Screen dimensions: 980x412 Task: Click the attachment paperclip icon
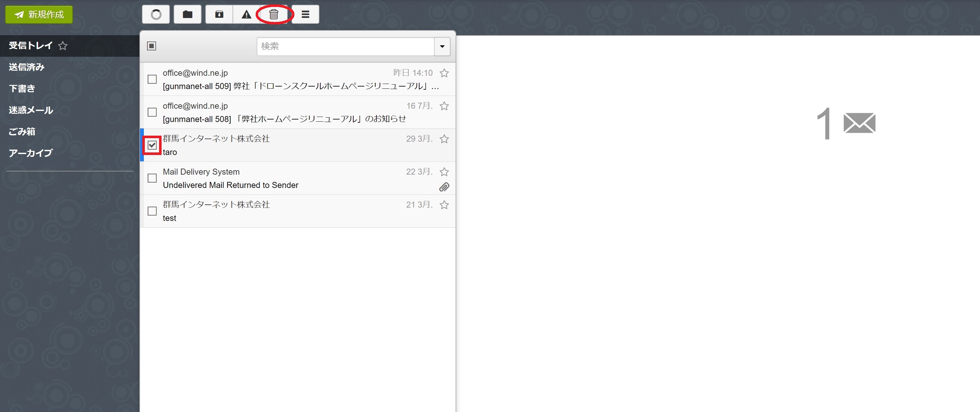coord(444,187)
